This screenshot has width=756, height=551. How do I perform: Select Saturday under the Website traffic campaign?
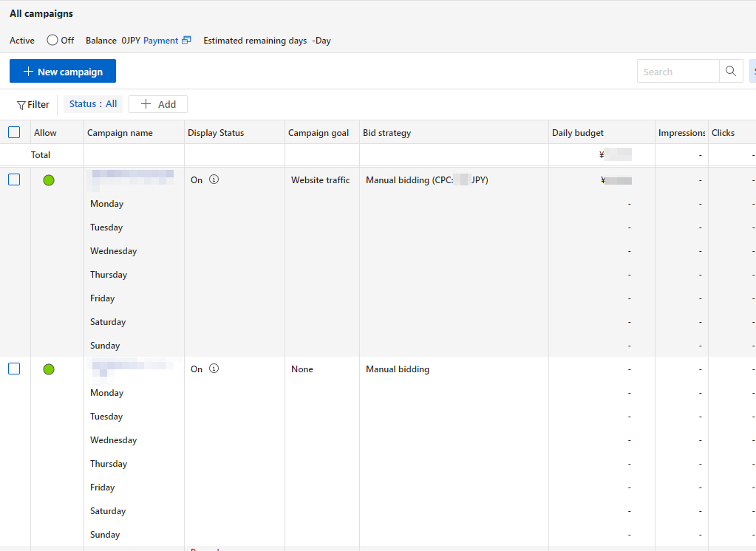(x=108, y=322)
